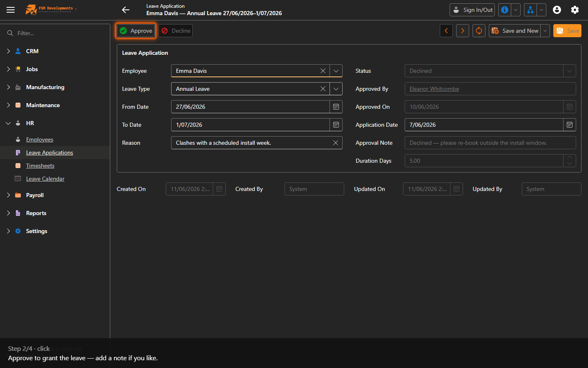The image size is (588, 368).
Task: Open the Employee dropdown list
Action: (336, 71)
